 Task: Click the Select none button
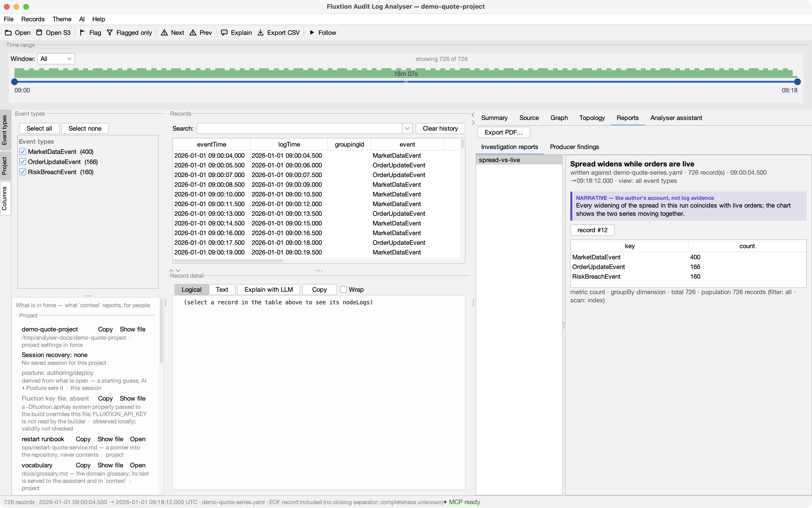tap(85, 128)
